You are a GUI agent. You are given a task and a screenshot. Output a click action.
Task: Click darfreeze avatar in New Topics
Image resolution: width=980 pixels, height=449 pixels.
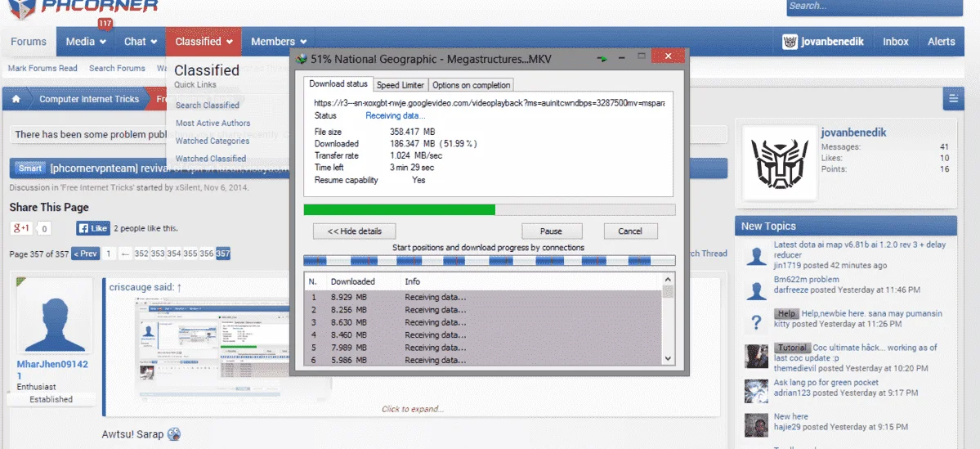(x=756, y=289)
